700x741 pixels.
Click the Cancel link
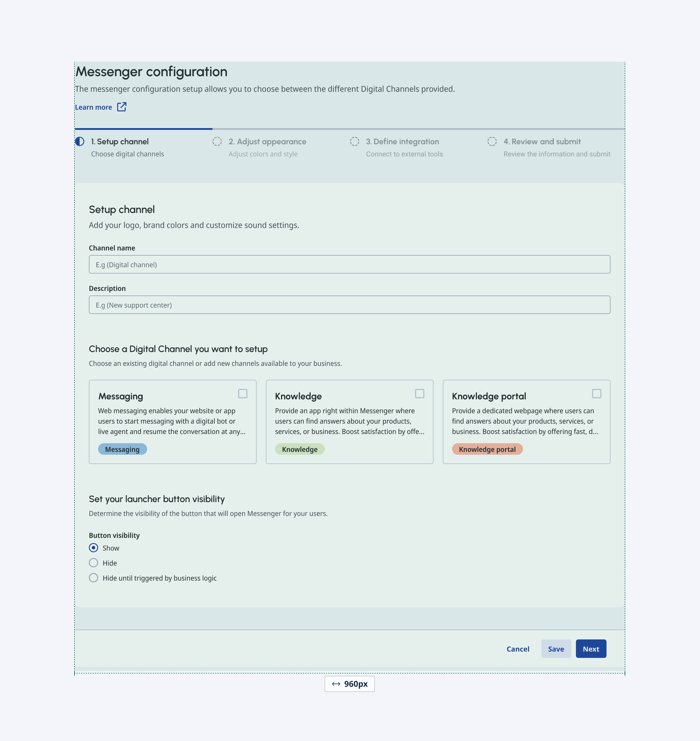click(518, 648)
